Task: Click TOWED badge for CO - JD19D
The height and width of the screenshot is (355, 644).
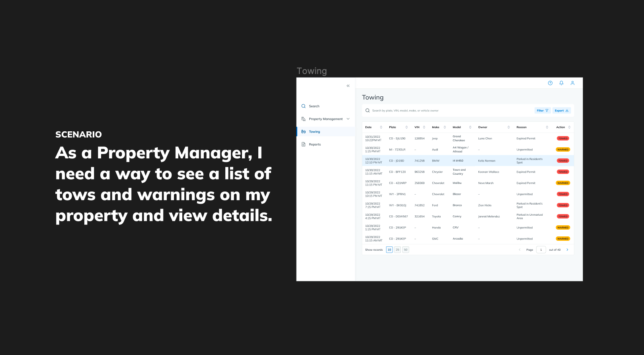Action: click(563, 161)
